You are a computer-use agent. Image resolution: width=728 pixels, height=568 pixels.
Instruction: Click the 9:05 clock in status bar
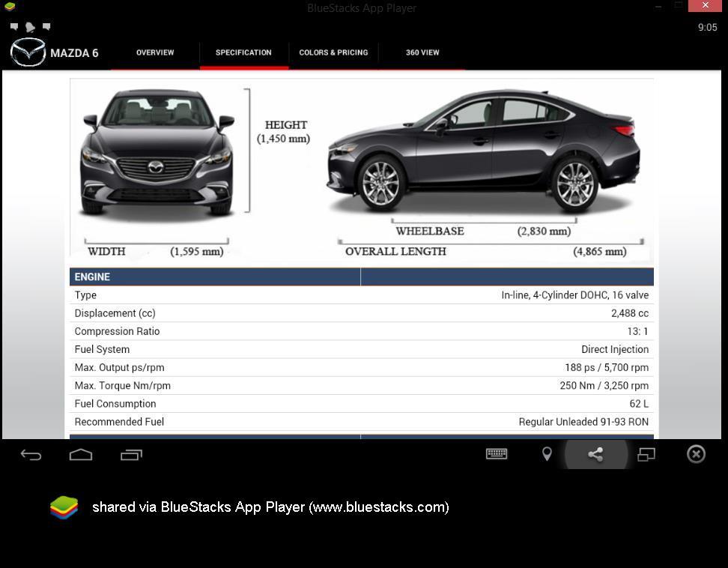click(x=708, y=28)
